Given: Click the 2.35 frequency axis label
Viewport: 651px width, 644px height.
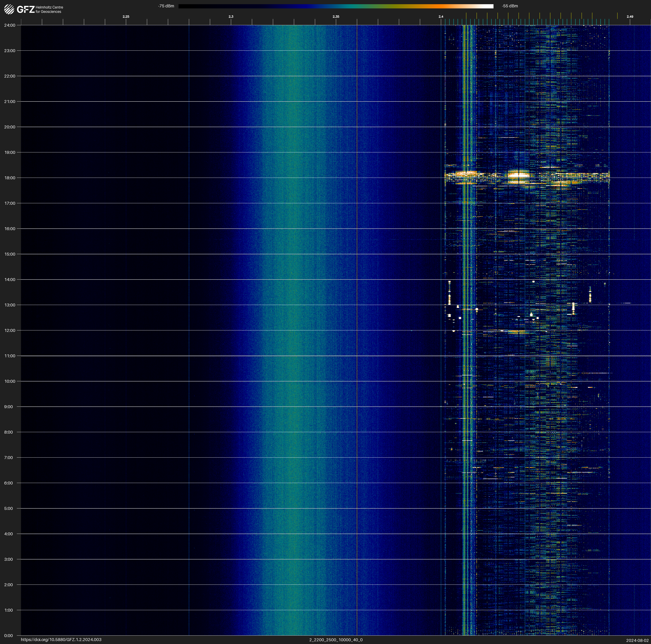Looking at the screenshot, I should tap(336, 17).
